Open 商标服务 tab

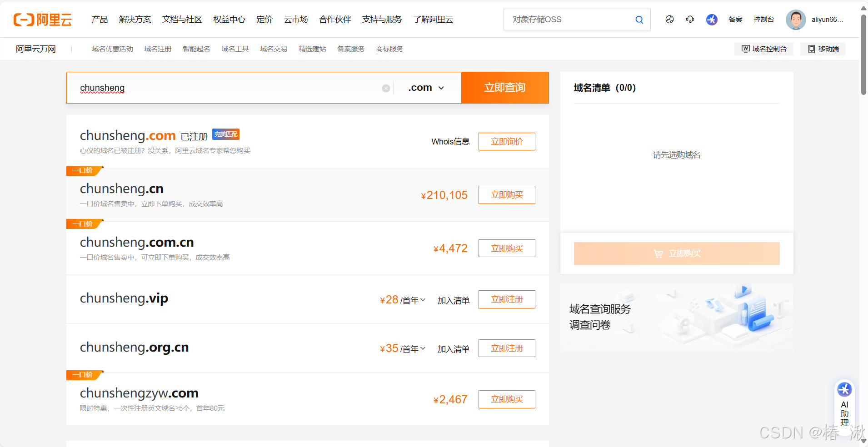click(389, 49)
